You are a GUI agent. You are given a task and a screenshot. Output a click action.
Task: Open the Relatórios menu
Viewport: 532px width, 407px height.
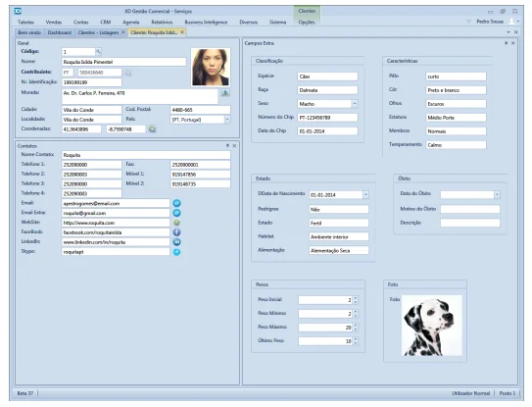click(x=162, y=23)
